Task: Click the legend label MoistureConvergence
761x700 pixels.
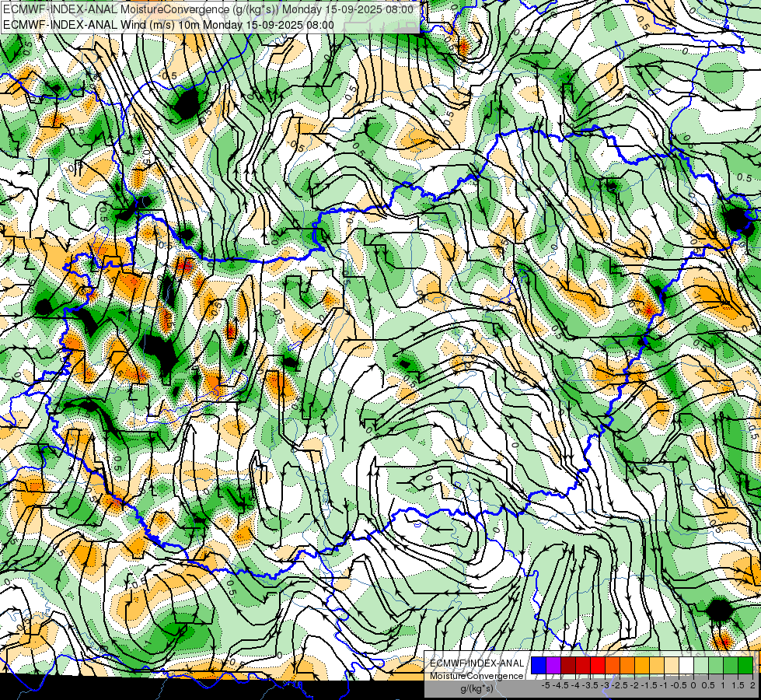Action: point(476,676)
